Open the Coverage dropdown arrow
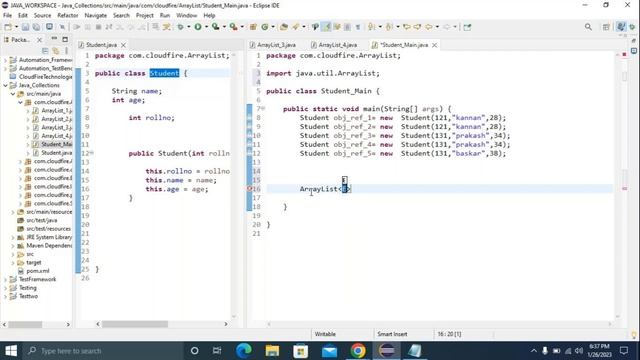640x360 pixels. [x=224, y=27]
